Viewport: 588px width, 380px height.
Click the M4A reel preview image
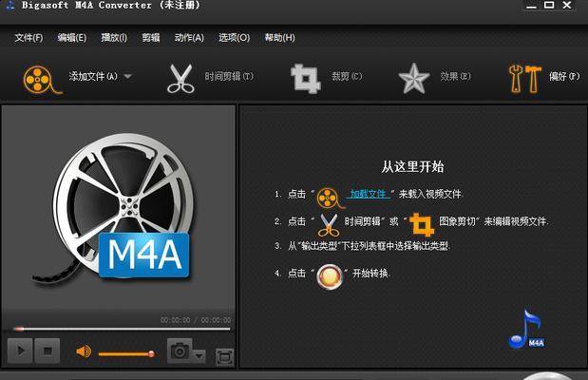pyautogui.click(x=115, y=211)
